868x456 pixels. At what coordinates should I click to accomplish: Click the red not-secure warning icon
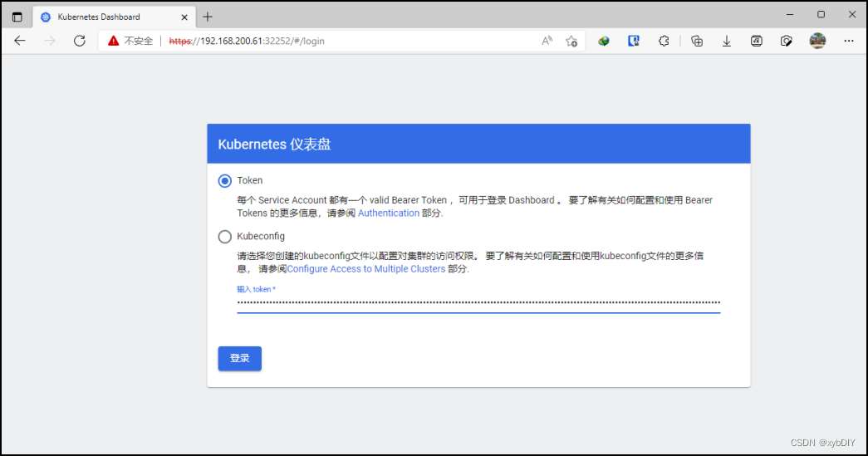pos(114,41)
